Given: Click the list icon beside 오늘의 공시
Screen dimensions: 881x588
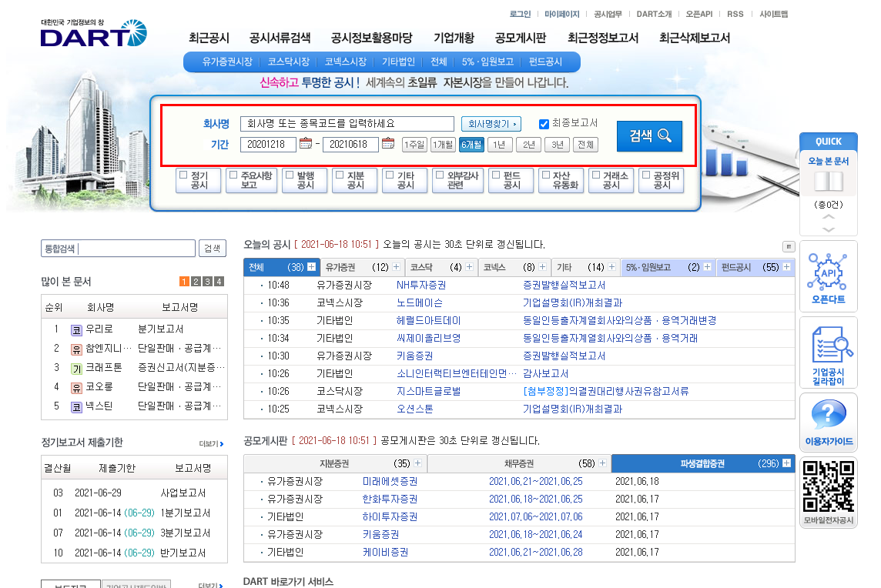Looking at the screenshot, I should click(789, 246).
